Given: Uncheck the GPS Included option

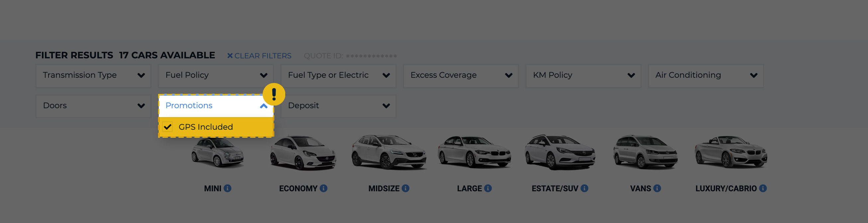Looking at the screenshot, I should [168, 127].
